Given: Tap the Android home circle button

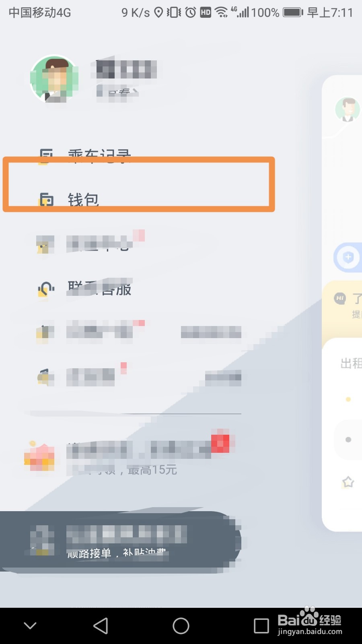Looking at the screenshot, I should [181, 626].
